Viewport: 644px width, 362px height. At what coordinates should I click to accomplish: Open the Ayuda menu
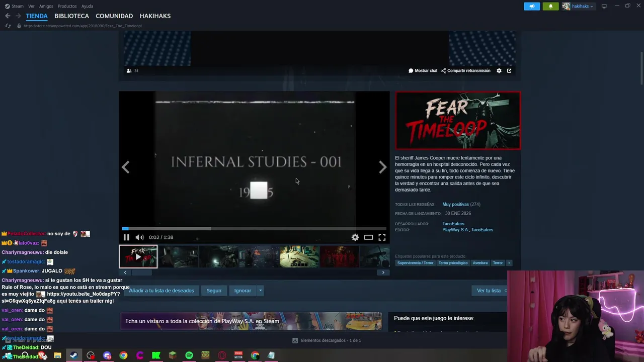(87, 6)
